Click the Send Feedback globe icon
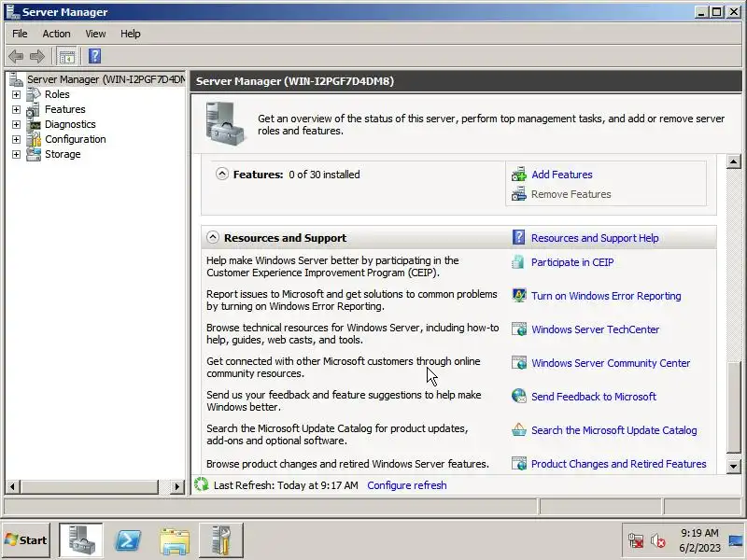Image resolution: width=747 pixels, height=560 pixels. click(x=519, y=396)
